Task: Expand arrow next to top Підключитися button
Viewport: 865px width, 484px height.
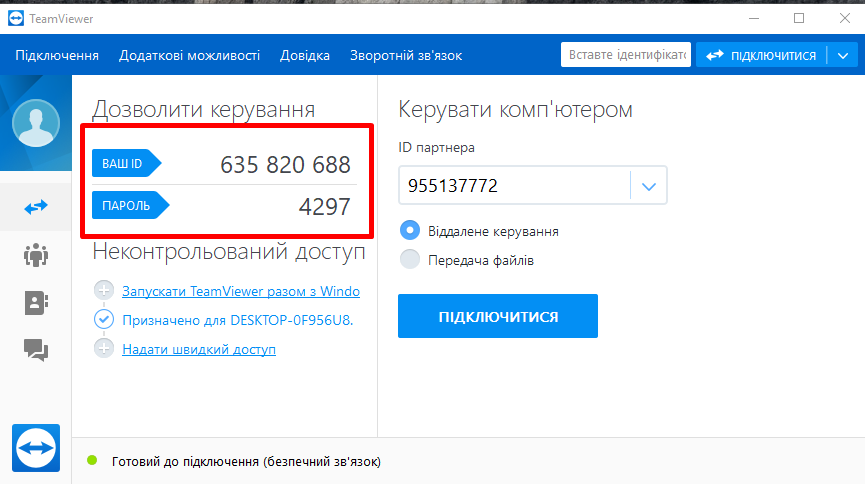Action: 841,56
